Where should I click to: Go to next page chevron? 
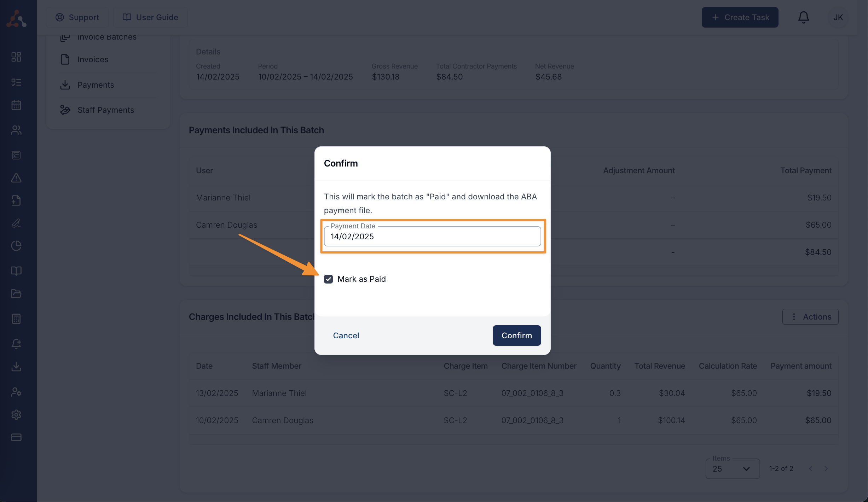826,469
